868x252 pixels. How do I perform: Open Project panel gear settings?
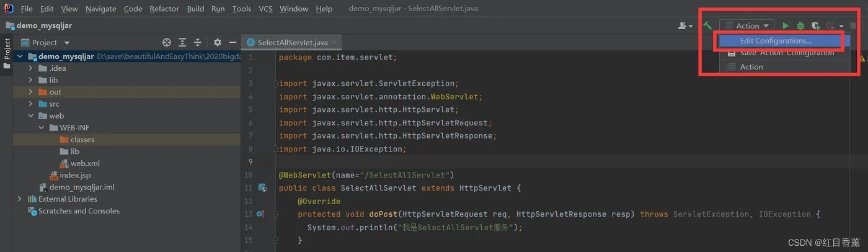point(218,42)
